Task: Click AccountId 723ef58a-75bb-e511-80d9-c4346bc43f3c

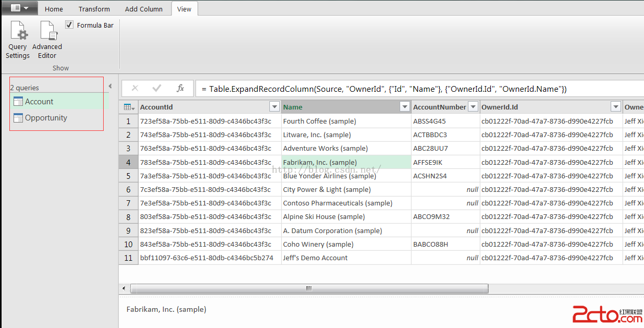Action: (x=210, y=121)
